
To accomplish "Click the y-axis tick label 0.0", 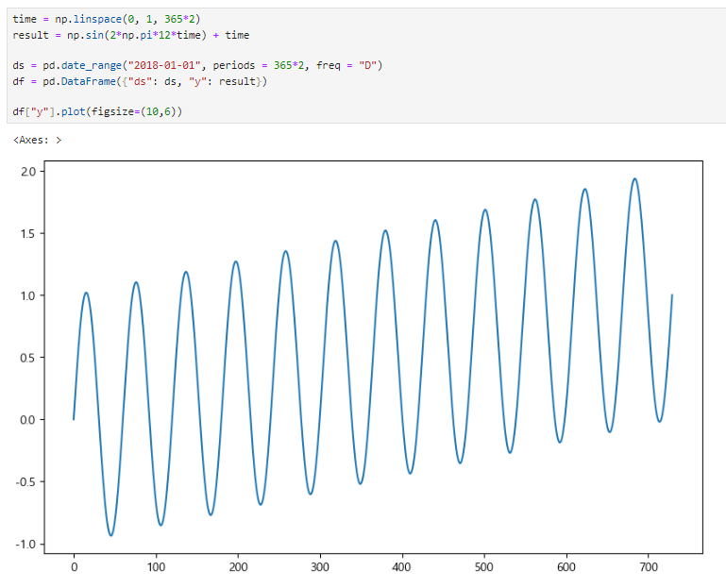I will 28,419.
